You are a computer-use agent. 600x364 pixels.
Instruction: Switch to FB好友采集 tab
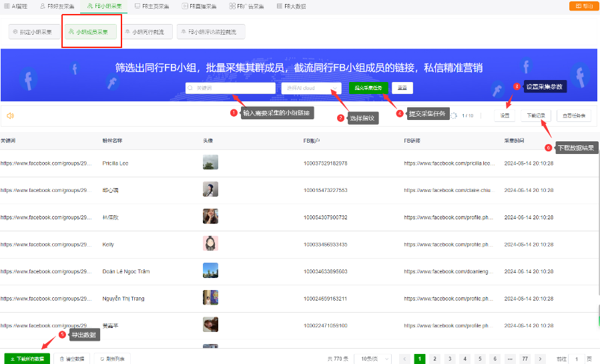(x=57, y=6)
